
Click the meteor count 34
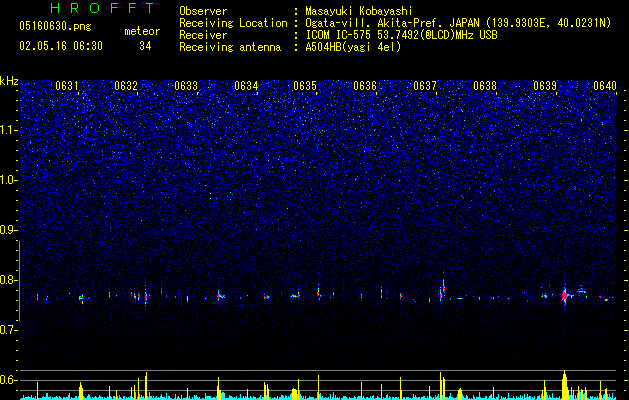[x=145, y=46]
